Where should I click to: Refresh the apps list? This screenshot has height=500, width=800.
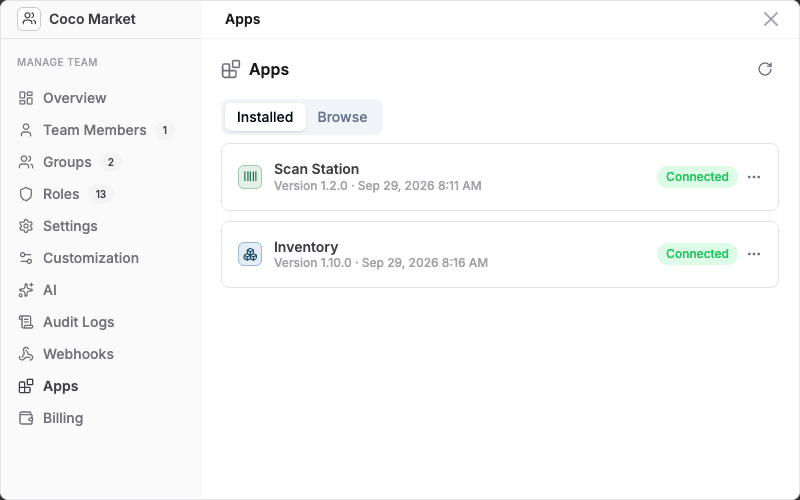coord(765,69)
